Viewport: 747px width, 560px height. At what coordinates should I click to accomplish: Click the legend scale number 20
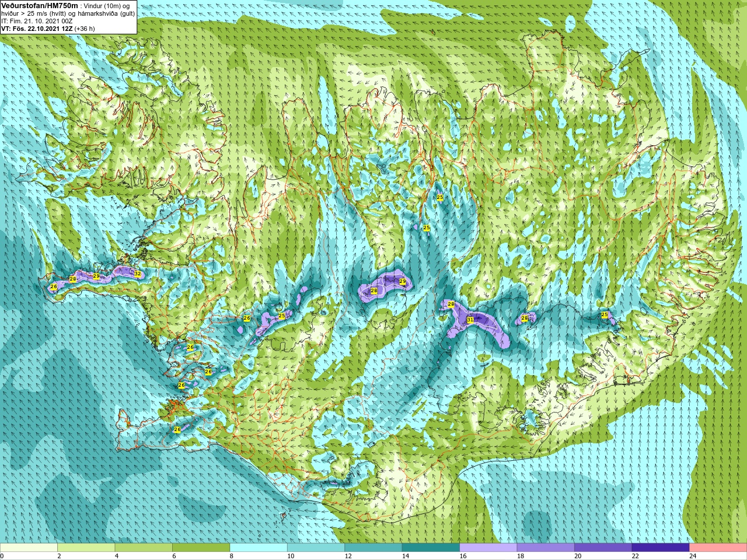(578, 556)
